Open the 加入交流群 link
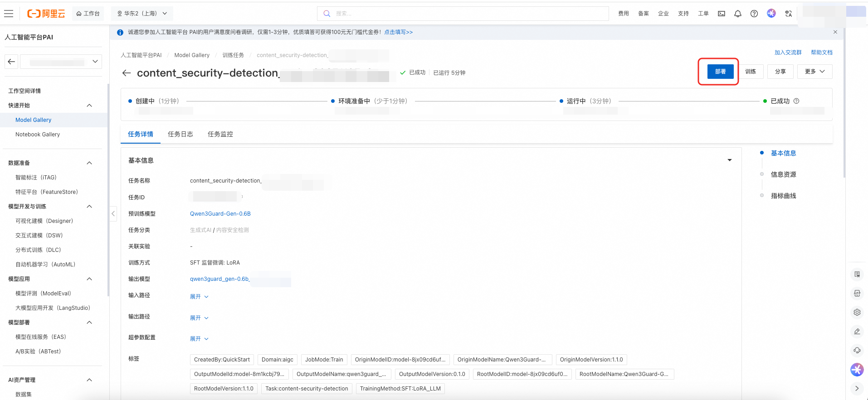Image resolution: width=868 pixels, height=400 pixels. click(x=788, y=53)
